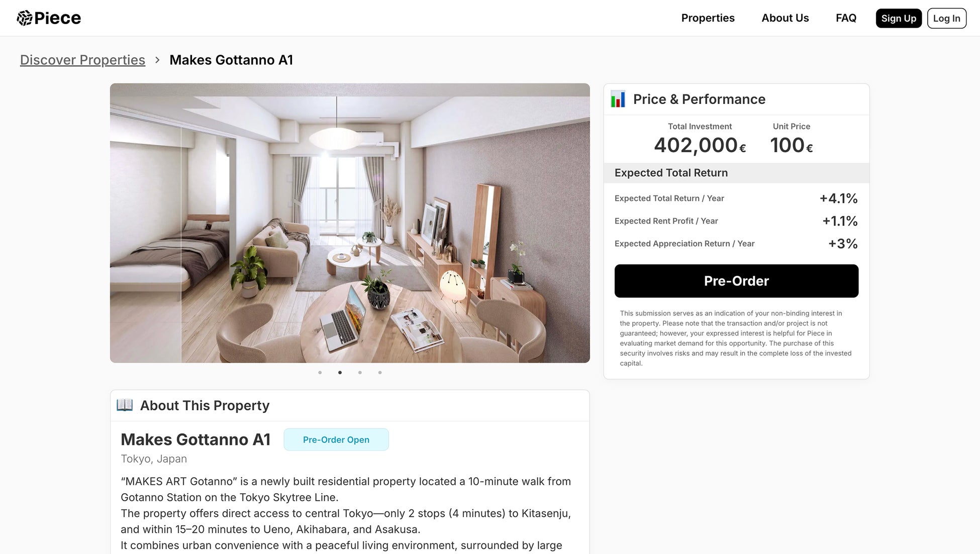Go to the FAQ page

coord(846,18)
